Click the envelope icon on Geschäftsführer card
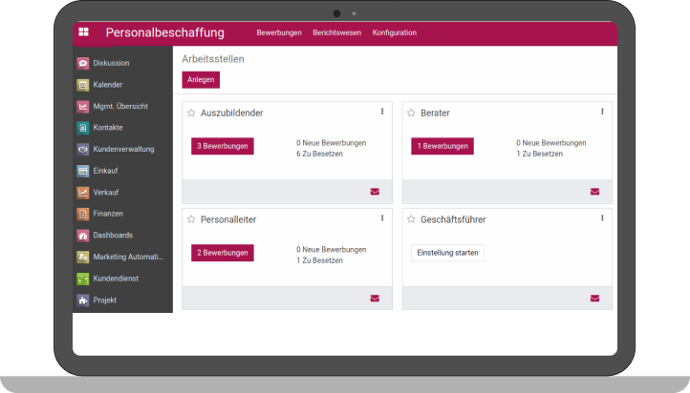Image resolution: width=690 pixels, height=393 pixels. click(x=595, y=298)
